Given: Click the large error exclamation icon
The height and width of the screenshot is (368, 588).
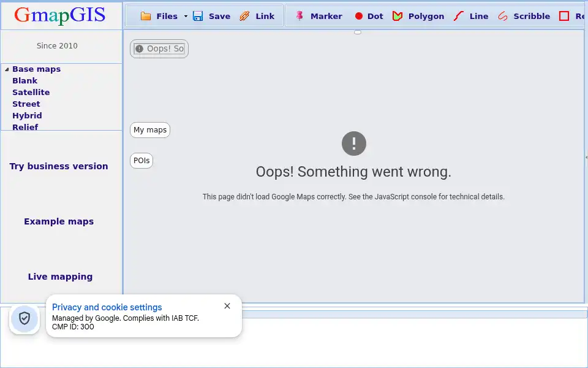Looking at the screenshot, I should click(x=354, y=144).
